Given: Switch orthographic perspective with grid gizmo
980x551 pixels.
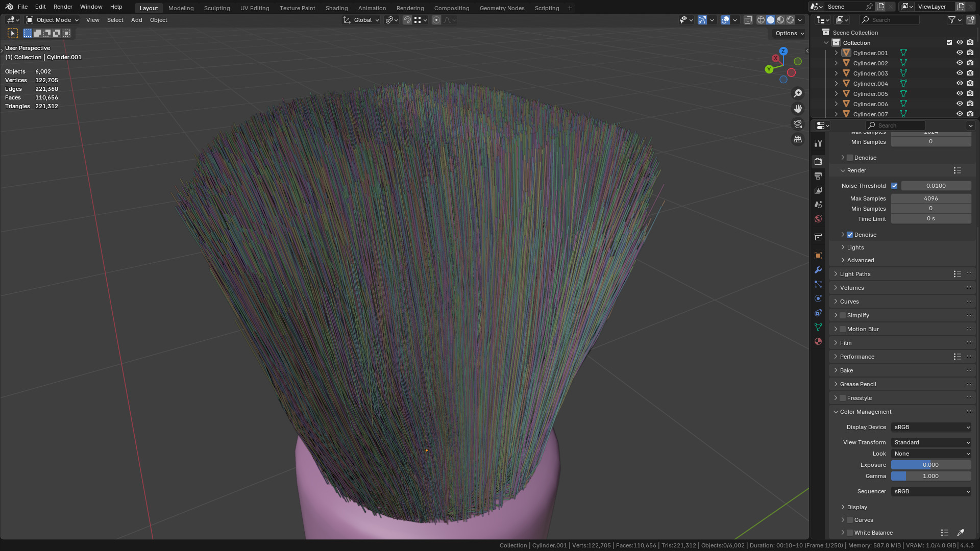Looking at the screenshot, I should 798,139.
